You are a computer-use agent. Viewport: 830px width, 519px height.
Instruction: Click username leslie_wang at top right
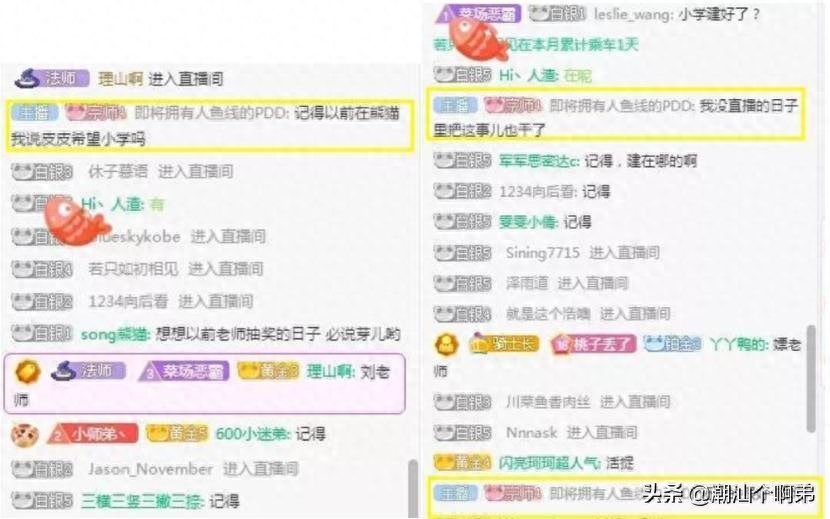[633, 14]
